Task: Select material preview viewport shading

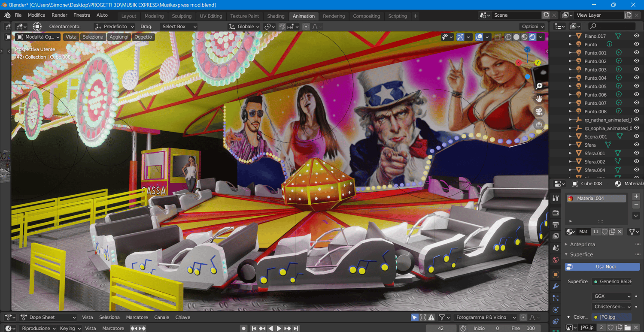Action: [x=524, y=37]
